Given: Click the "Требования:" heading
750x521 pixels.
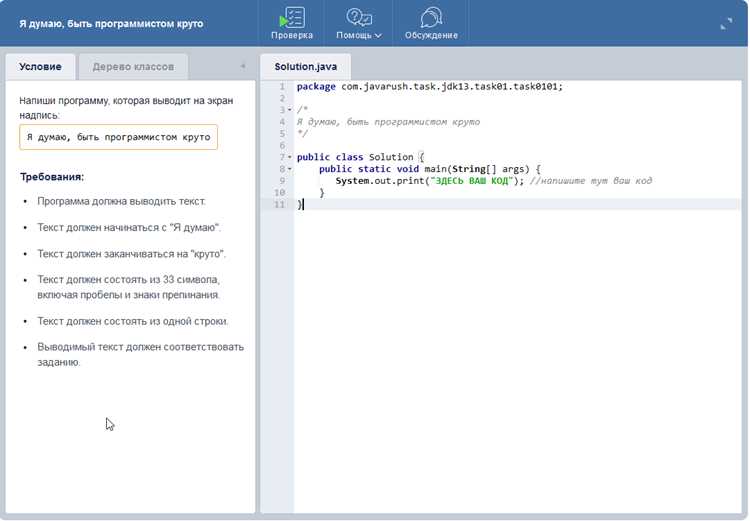Looking at the screenshot, I should [52, 177].
